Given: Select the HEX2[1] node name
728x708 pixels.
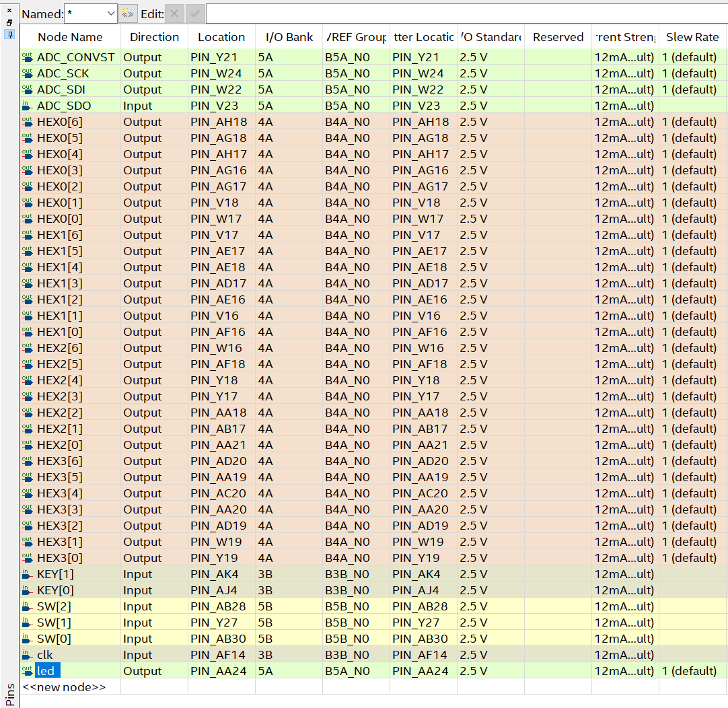Looking at the screenshot, I should (59, 429).
